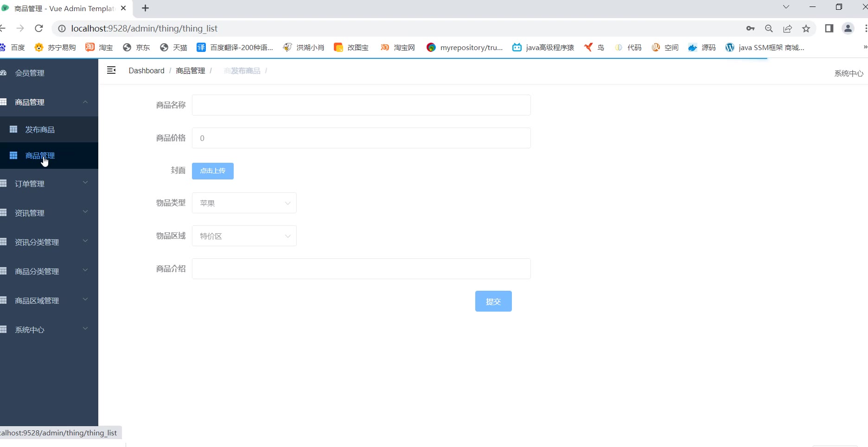868x447 pixels.
Task: Expand the 资讯分类管理 sidebar menu
Action: pos(49,242)
